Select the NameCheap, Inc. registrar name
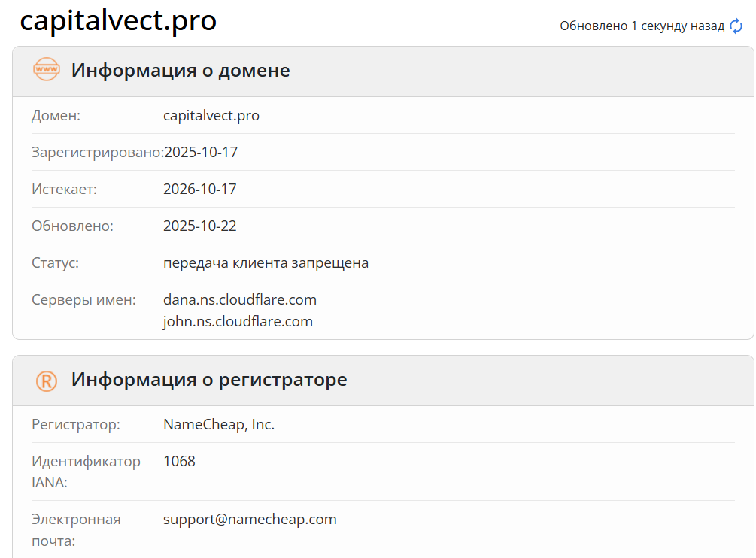The width and height of the screenshot is (756, 558). [218, 424]
